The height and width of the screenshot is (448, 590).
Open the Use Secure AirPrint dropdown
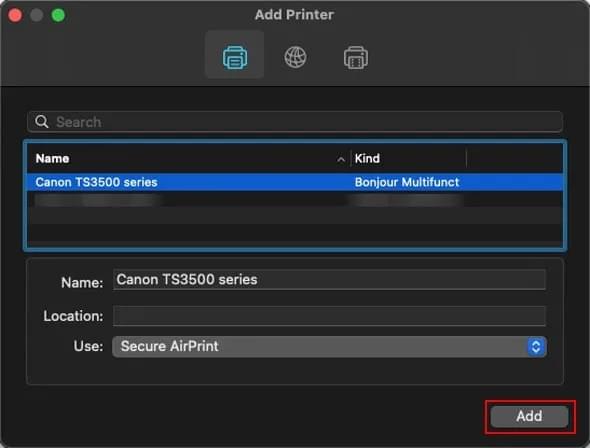point(329,346)
